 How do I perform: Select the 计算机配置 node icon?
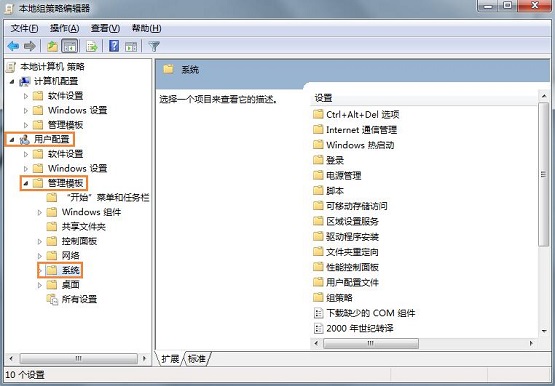click(25, 81)
